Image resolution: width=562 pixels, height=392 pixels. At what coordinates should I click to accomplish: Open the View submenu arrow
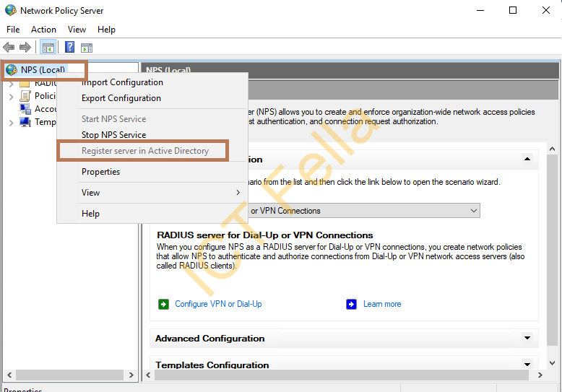pyautogui.click(x=238, y=193)
